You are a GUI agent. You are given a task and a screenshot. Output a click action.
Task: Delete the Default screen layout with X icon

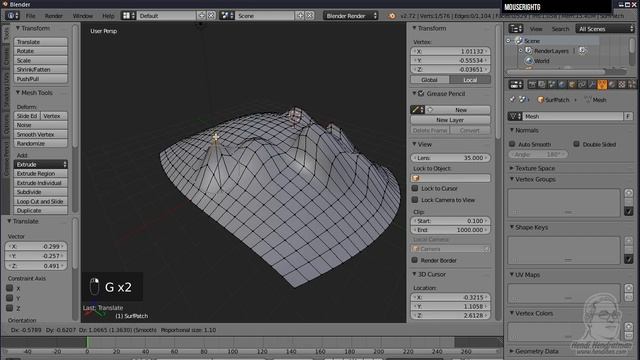211,16
